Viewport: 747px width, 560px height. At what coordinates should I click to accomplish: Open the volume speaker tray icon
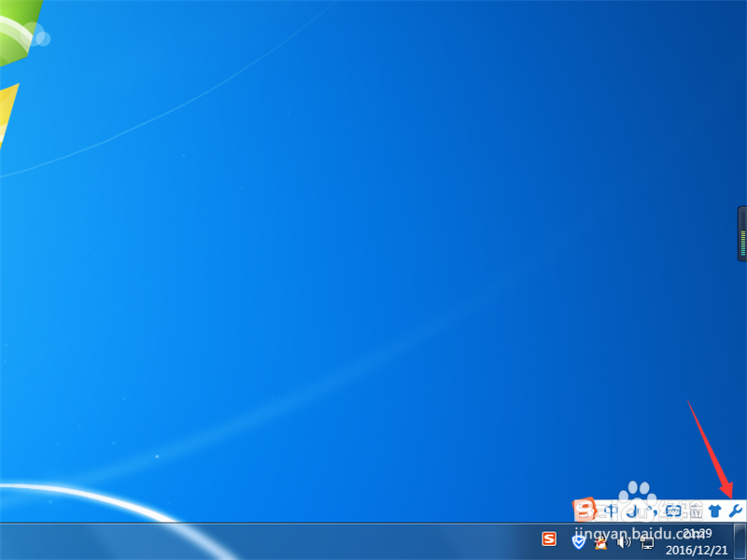pos(623,542)
